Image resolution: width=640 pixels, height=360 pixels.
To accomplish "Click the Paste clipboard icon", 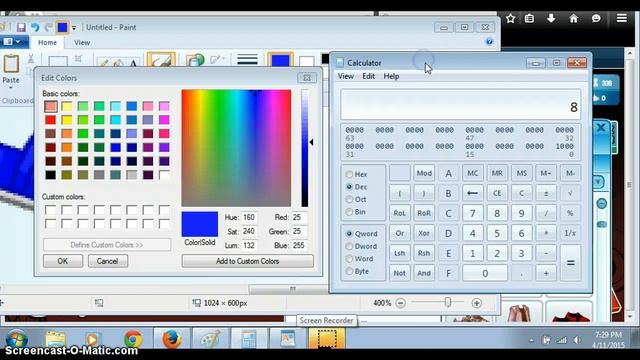I will pyautogui.click(x=11, y=64).
